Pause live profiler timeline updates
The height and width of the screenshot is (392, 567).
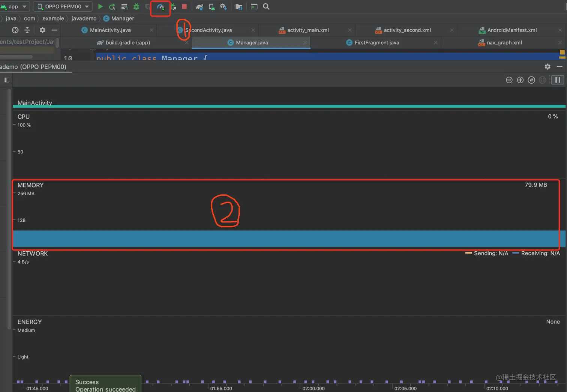tap(558, 80)
